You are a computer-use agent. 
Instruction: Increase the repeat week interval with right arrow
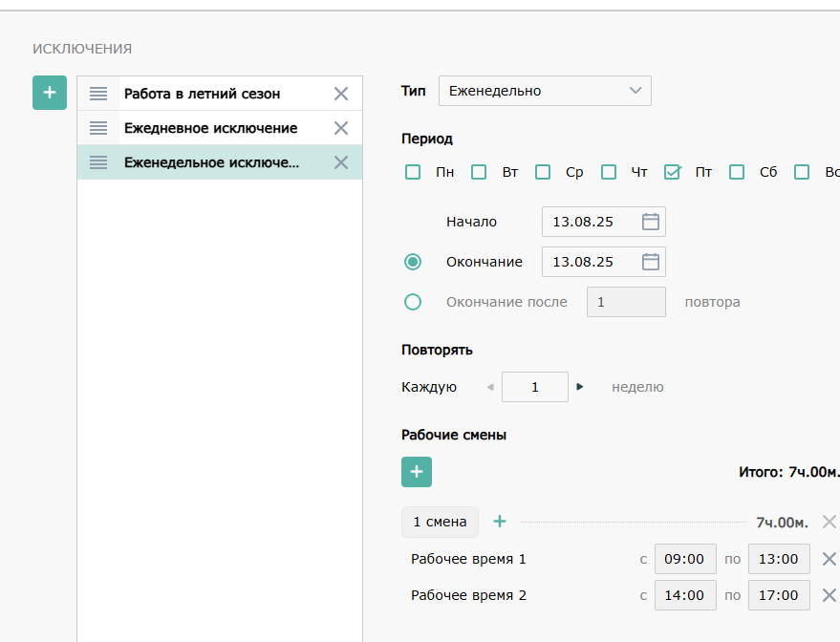click(580, 387)
